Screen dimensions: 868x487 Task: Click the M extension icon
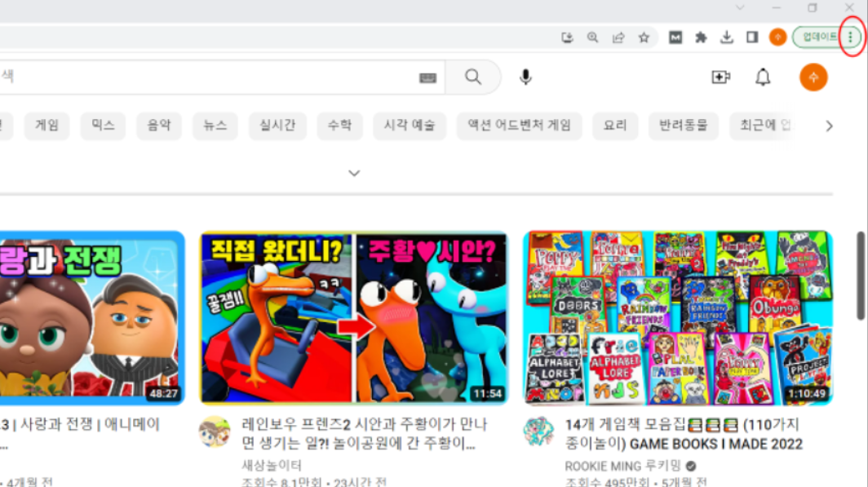(x=675, y=37)
